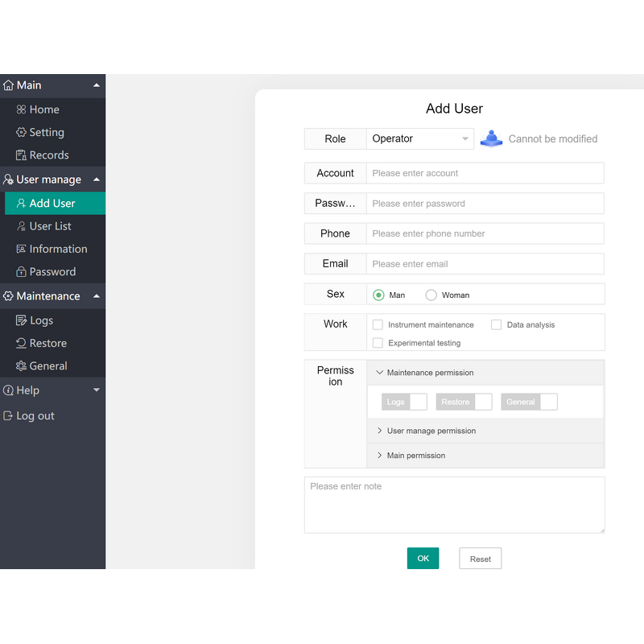Click the User List person icon
The width and height of the screenshot is (644, 644).
coord(22,226)
